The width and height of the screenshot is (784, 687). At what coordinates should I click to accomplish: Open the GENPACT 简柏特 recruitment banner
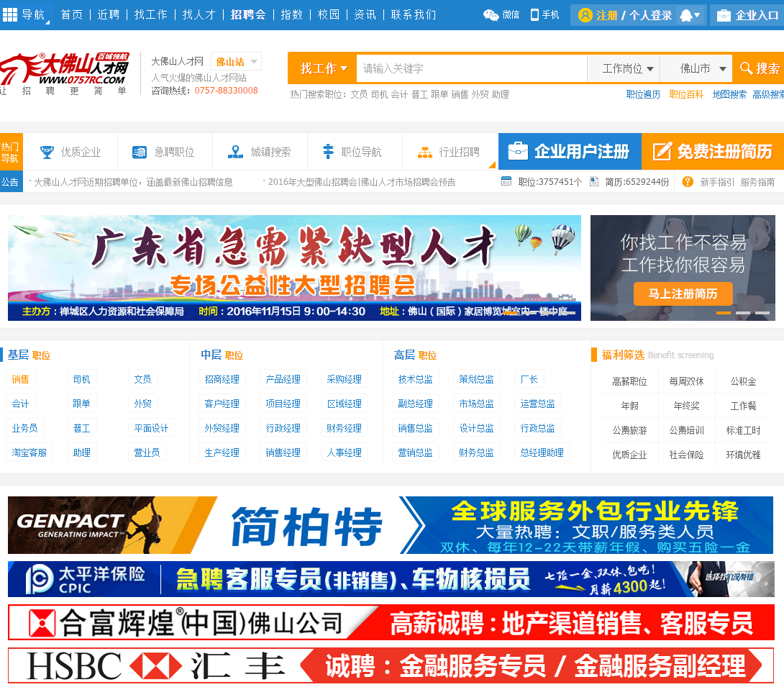pos(391,525)
